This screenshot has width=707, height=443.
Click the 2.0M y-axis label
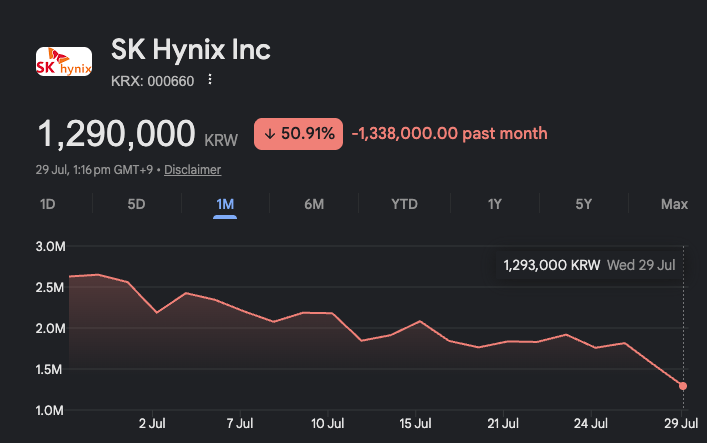50,328
